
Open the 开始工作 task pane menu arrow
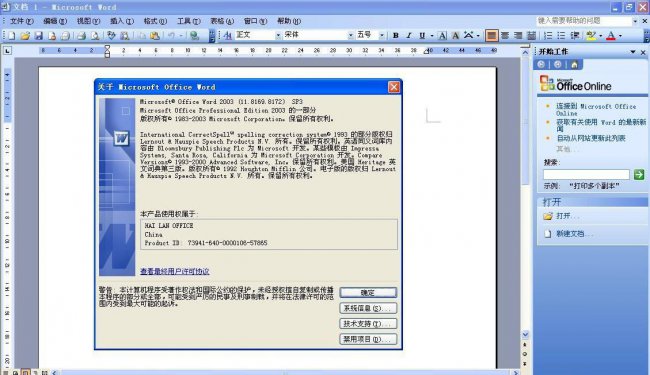tap(633, 52)
